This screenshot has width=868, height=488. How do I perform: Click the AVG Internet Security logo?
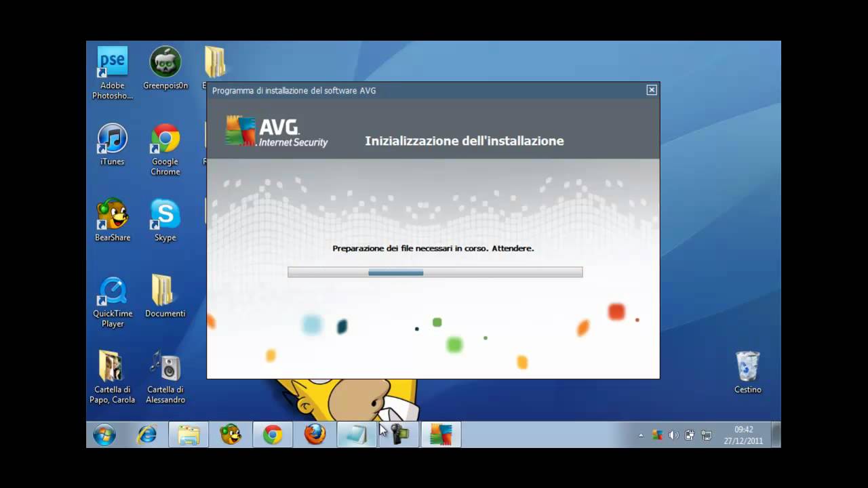(x=277, y=131)
